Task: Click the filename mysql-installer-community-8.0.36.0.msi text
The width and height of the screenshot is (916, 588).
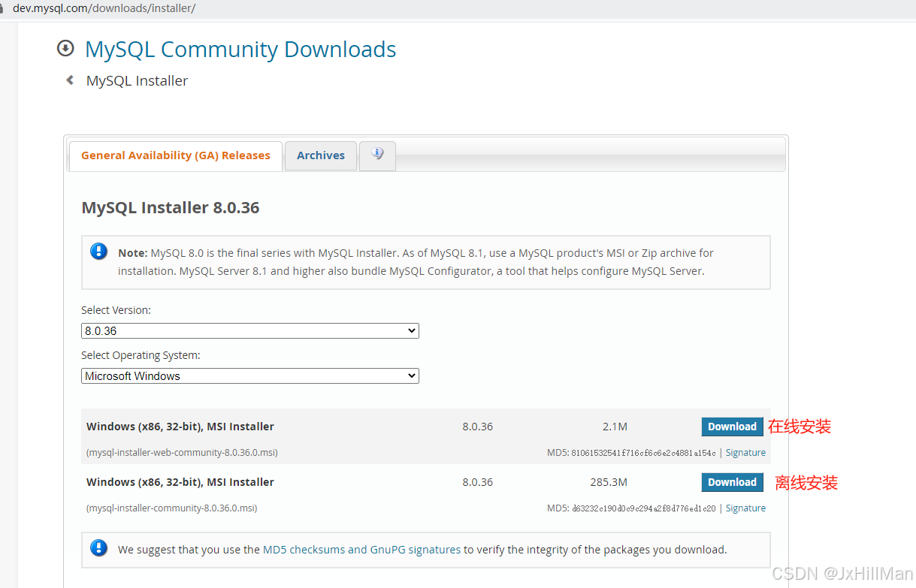Action: pos(172,508)
